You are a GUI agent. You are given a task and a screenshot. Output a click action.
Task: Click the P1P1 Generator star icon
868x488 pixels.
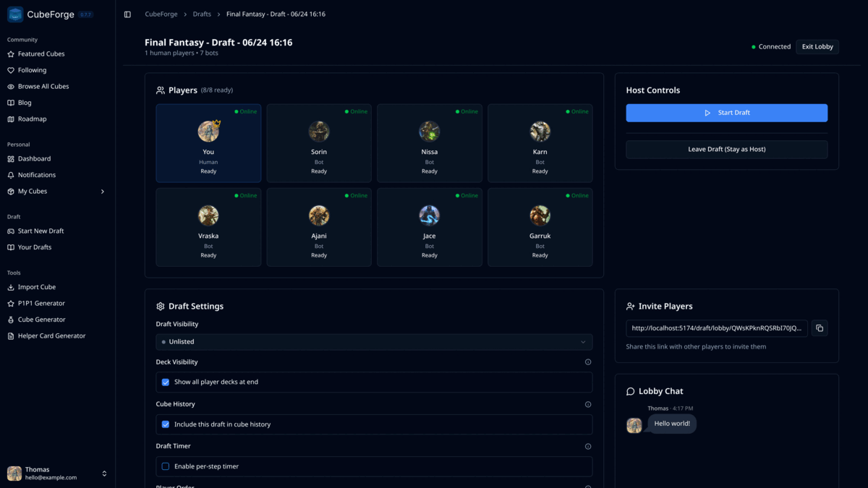11,304
